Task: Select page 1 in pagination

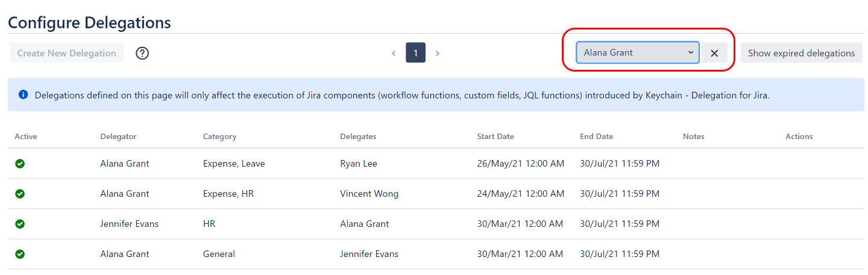Action: click(415, 53)
